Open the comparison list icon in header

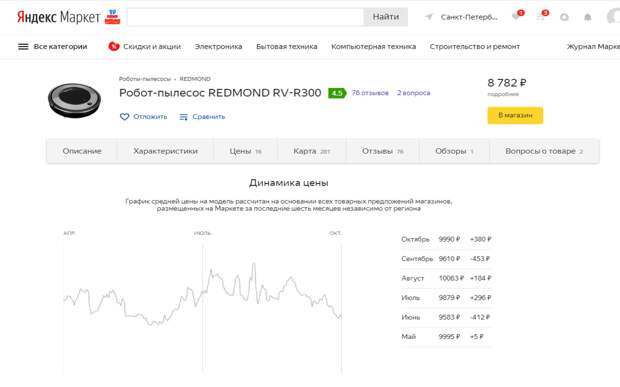[541, 17]
